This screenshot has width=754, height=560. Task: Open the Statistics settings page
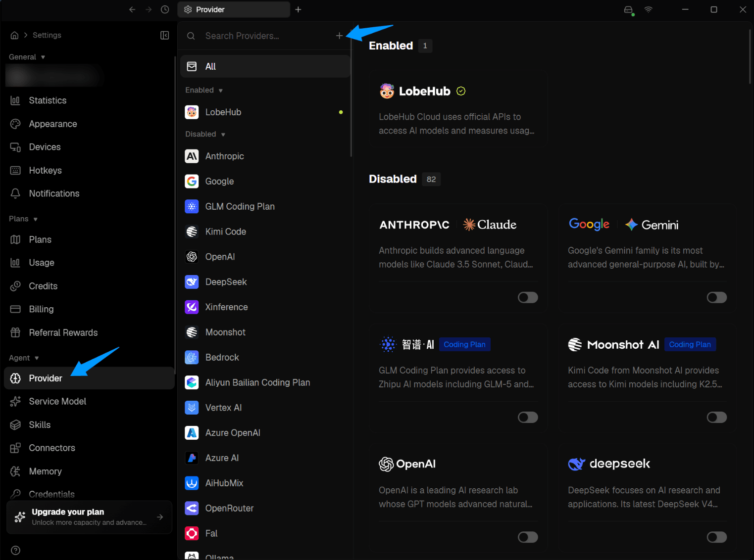pos(89,100)
